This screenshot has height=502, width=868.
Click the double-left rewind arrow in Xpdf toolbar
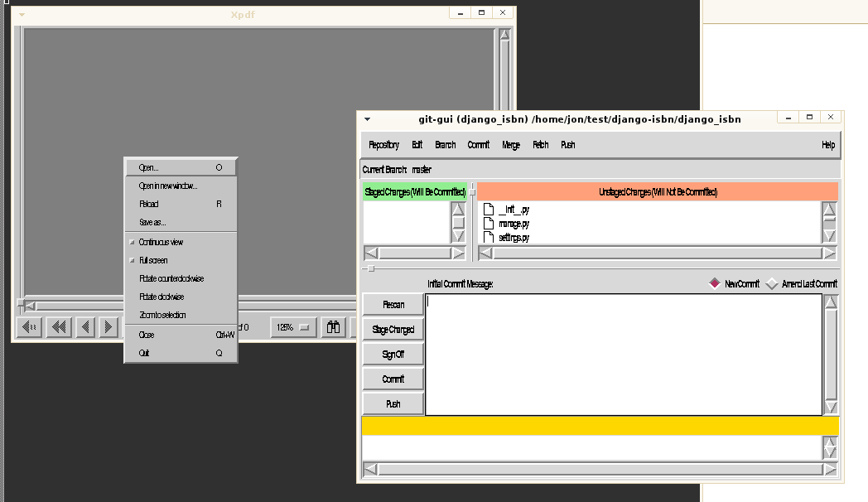[58, 328]
